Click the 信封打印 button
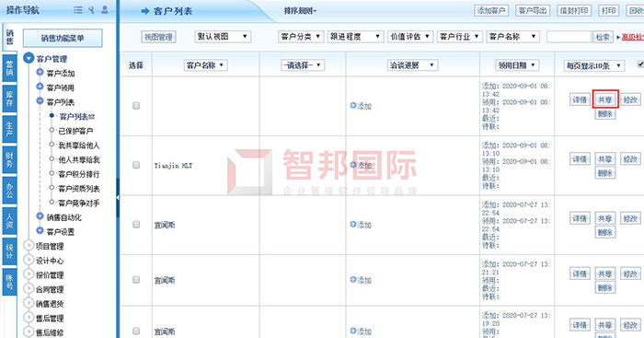Image resolution: width=644 pixels, height=338 pixels. pyautogui.click(x=574, y=11)
